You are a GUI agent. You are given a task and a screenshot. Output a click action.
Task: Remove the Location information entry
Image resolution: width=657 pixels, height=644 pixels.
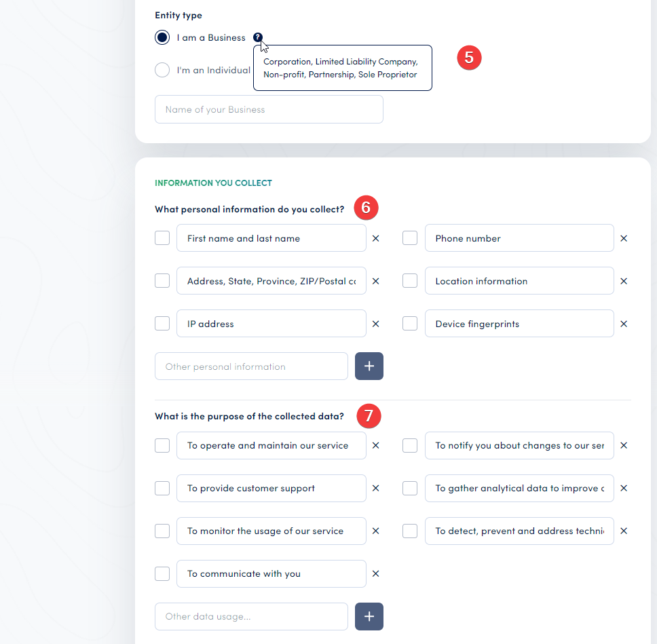click(x=623, y=280)
